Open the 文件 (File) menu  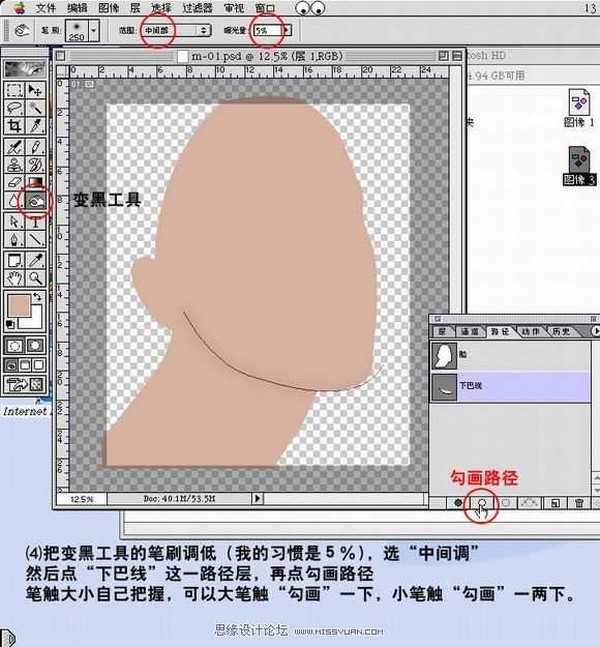coord(46,8)
